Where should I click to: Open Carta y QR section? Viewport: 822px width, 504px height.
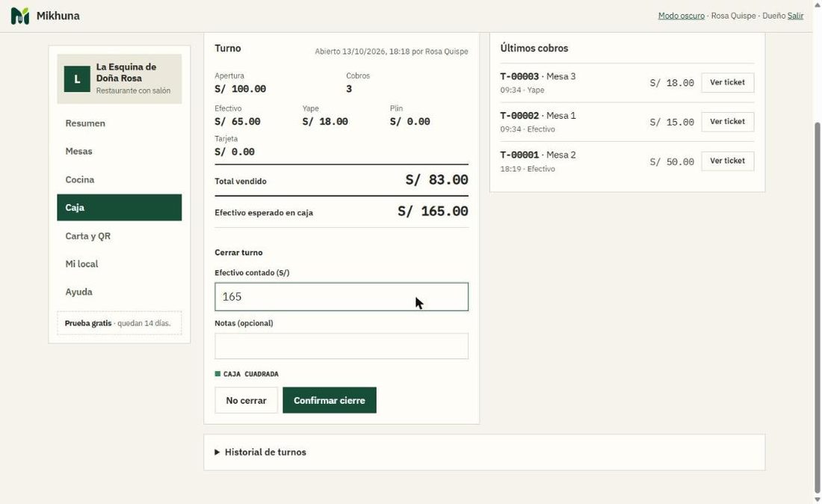click(x=120, y=236)
